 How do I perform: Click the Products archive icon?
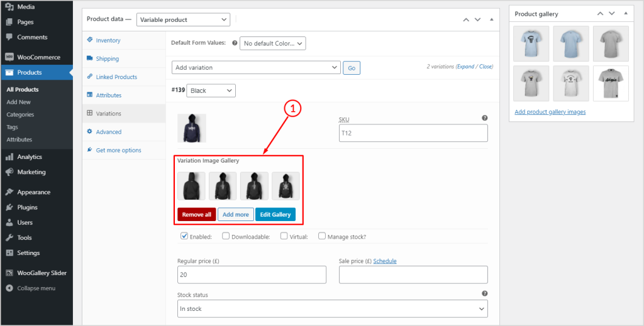coord(9,73)
